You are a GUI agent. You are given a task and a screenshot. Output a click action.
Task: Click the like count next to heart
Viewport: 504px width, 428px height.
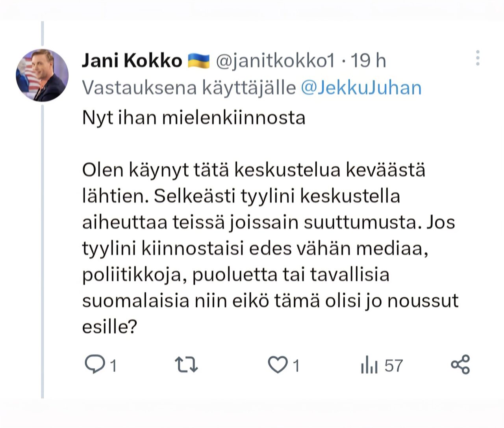tap(296, 366)
